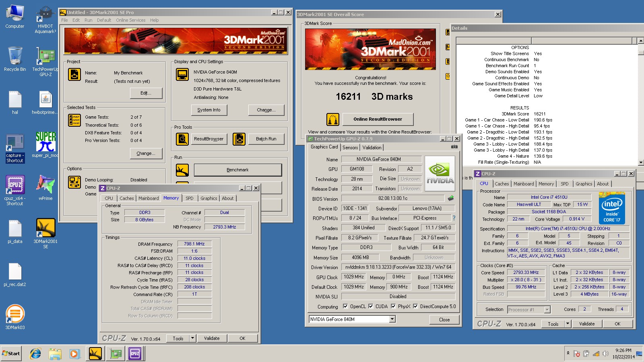Open the Help menu in 3DMark2001
The height and width of the screenshot is (362, 644).
pyautogui.click(x=154, y=20)
